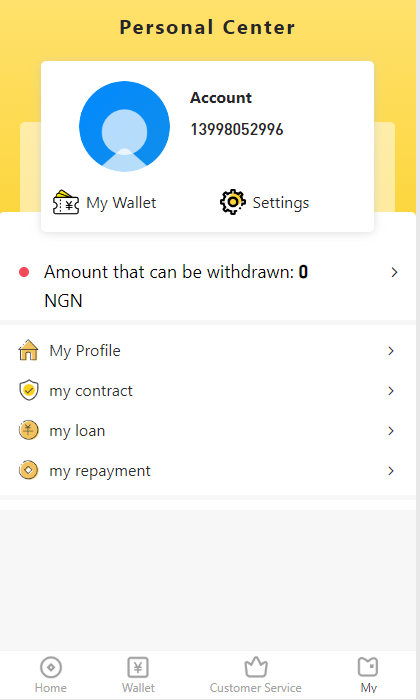Click the Settings gear icon
The height and width of the screenshot is (700, 420).
coord(233,202)
